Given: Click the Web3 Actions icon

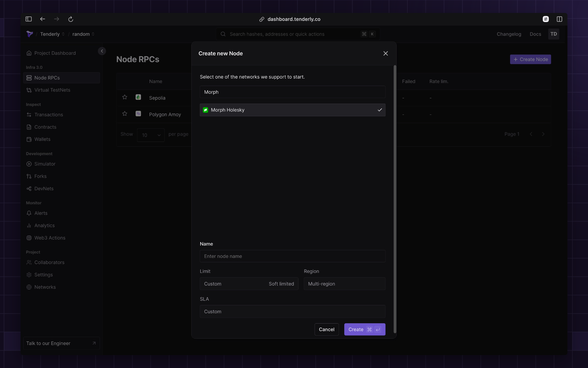Looking at the screenshot, I should (x=29, y=238).
